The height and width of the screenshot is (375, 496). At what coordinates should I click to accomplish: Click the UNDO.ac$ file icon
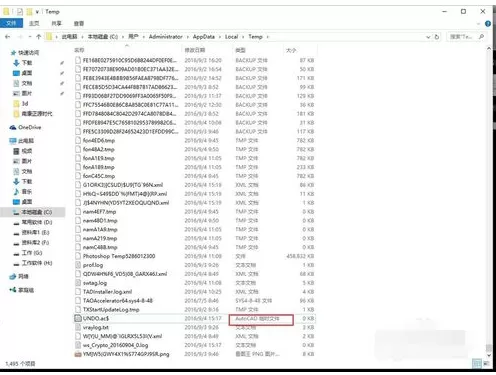[78, 318]
